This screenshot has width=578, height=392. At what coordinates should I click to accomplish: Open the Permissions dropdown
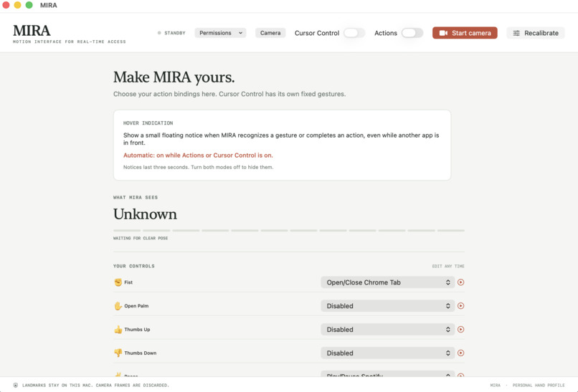tap(220, 33)
